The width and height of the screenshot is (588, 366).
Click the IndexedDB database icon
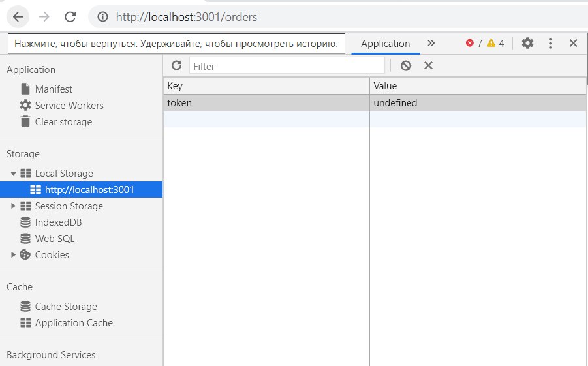pos(25,222)
